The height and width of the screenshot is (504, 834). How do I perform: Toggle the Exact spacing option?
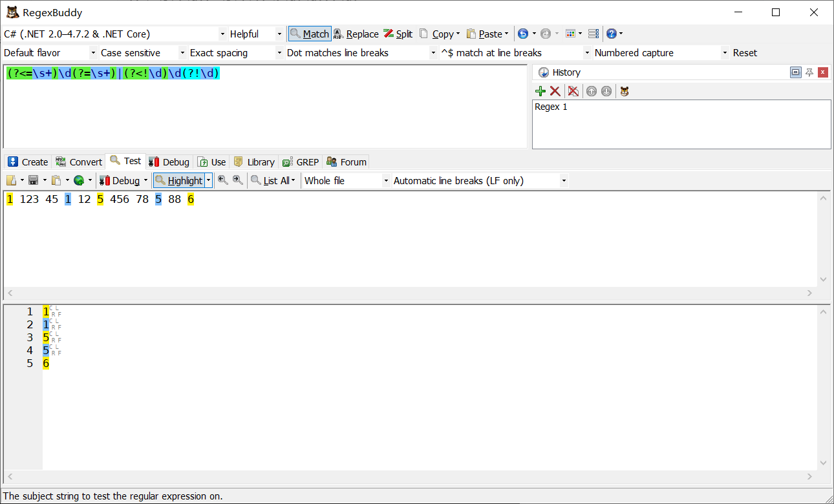[x=236, y=53]
